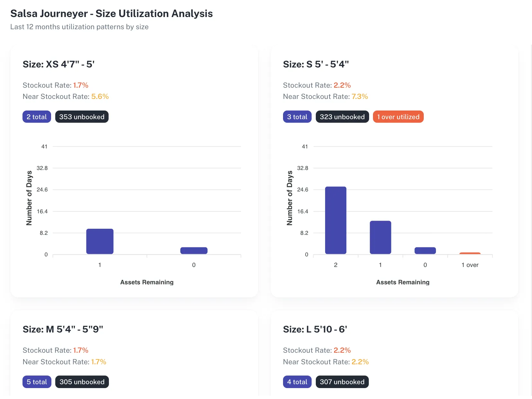Select the tallest bar in the size S chart
Image resolution: width=532 pixels, height=399 pixels.
pos(336,220)
